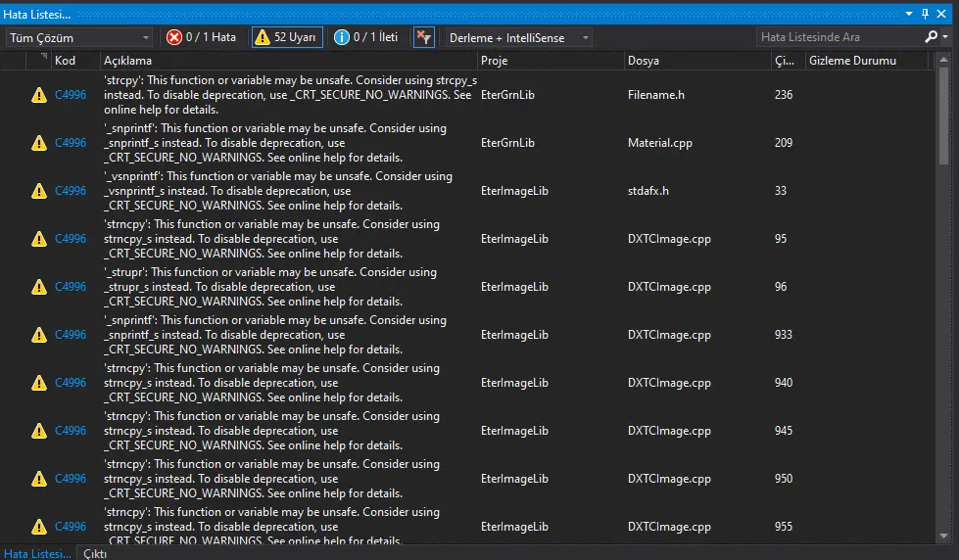Click the vertical scrollbar thumb
The width and height of the screenshot is (959, 560).
click(944, 117)
